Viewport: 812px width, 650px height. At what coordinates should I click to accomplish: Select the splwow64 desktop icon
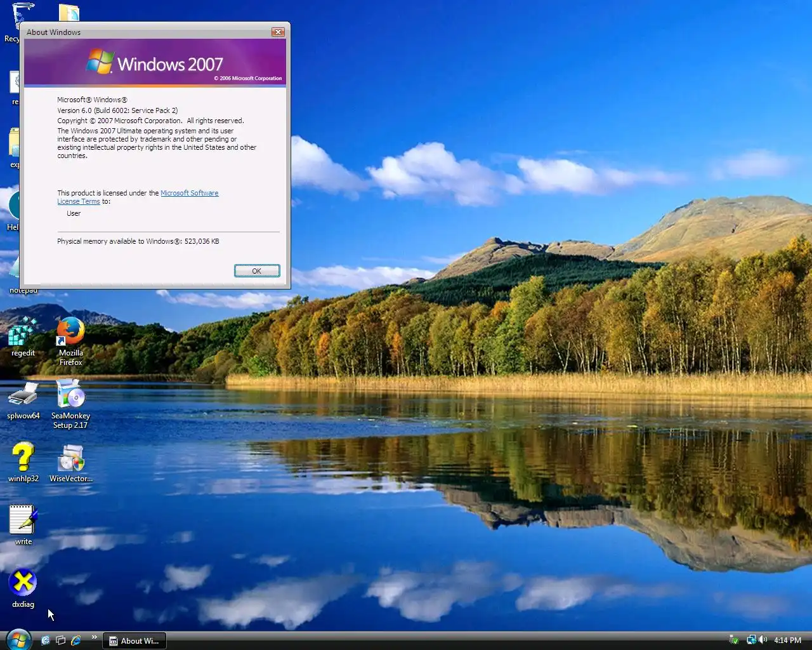23,400
